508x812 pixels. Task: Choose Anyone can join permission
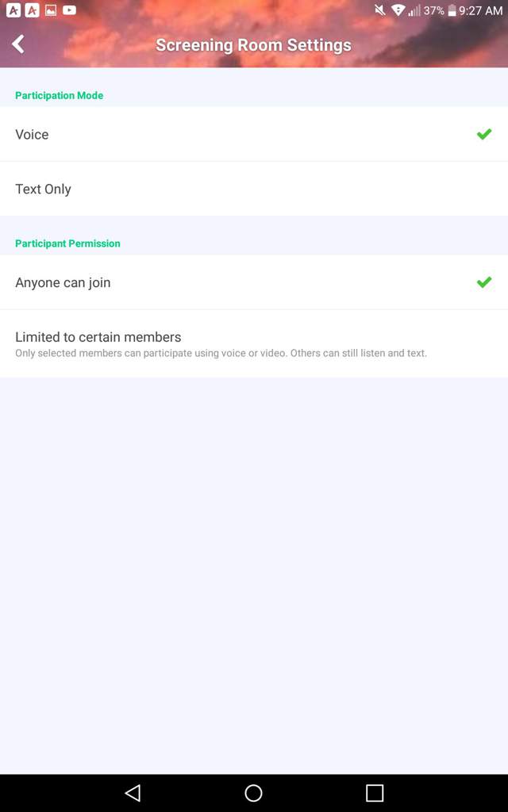coord(254,282)
